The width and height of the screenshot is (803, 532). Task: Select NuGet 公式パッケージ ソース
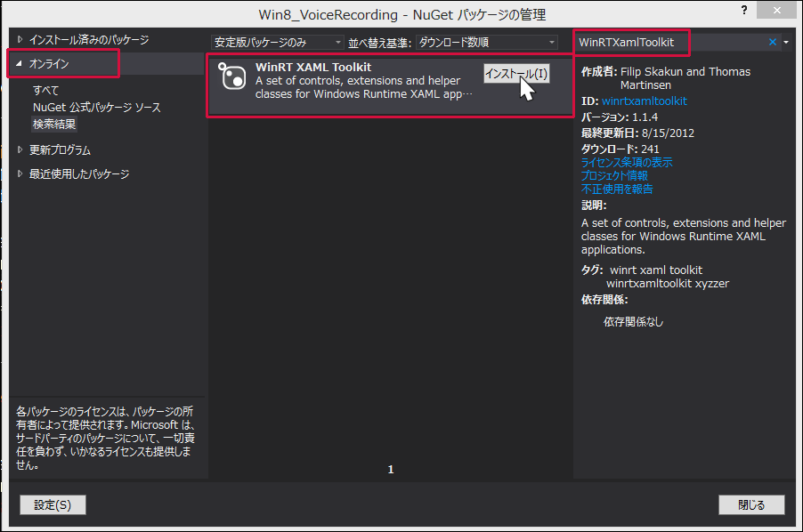97,107
